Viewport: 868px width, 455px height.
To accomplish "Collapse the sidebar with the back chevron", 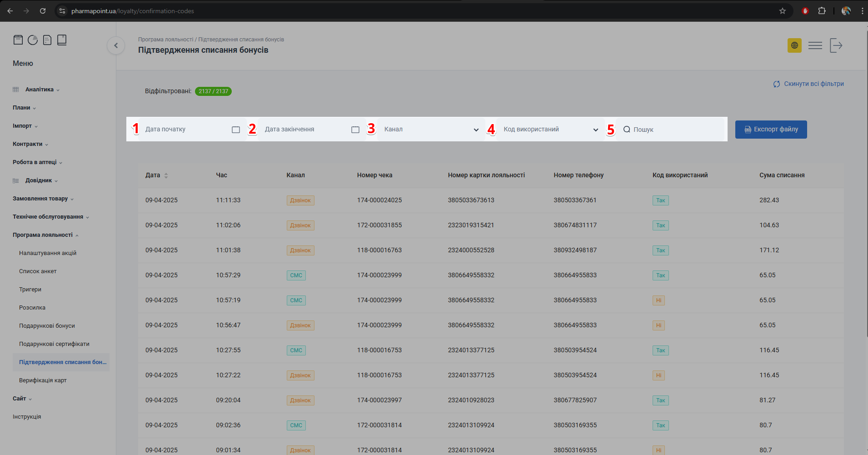I will point(116,45).
